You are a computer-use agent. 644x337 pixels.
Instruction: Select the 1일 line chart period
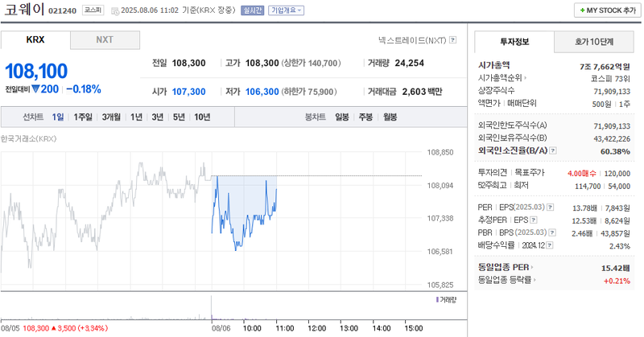(x=58, y=117)
